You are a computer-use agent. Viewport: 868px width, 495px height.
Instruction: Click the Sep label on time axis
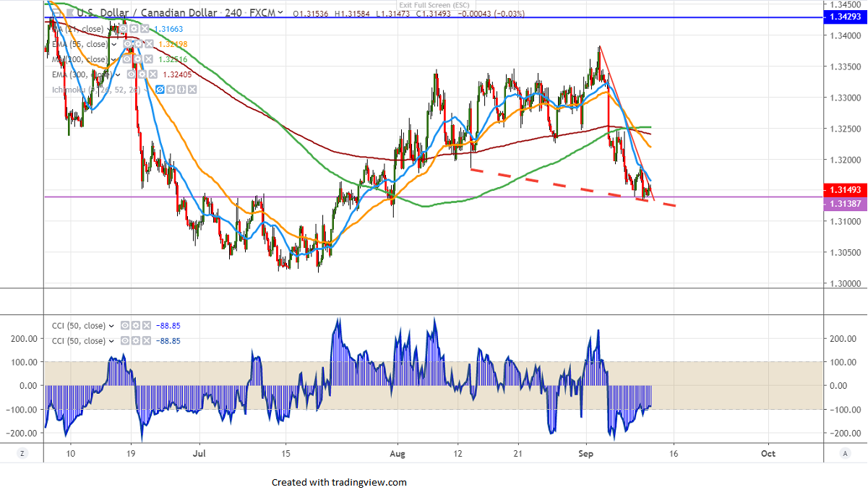pos(586,453)
